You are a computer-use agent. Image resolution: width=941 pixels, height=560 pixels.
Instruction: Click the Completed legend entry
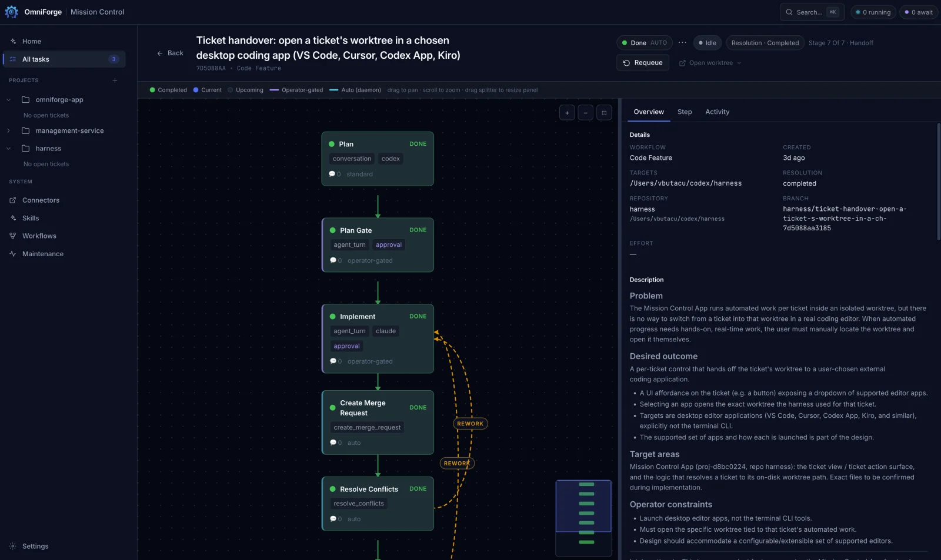(168, 90)
